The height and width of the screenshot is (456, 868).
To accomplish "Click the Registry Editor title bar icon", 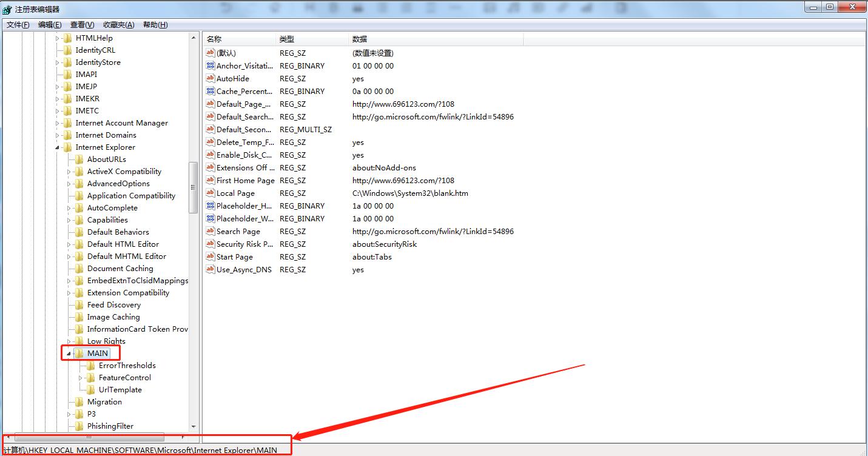I will [7, 9].
